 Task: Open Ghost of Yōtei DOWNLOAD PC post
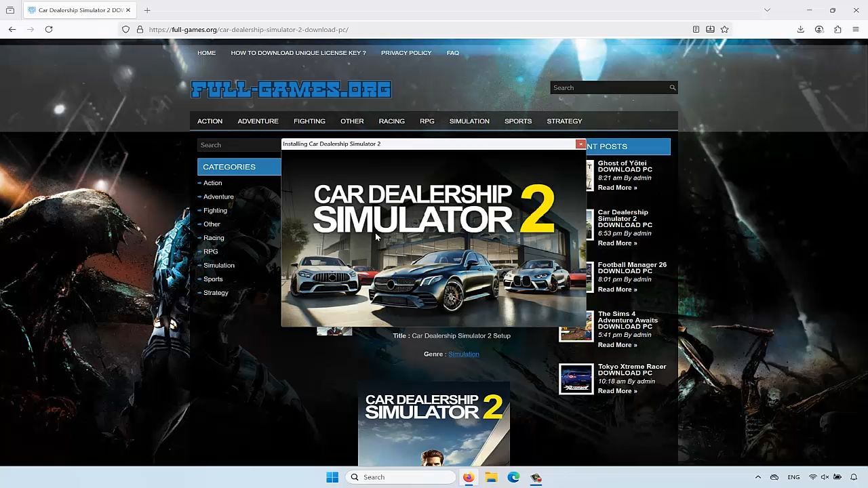coord(625,166)
